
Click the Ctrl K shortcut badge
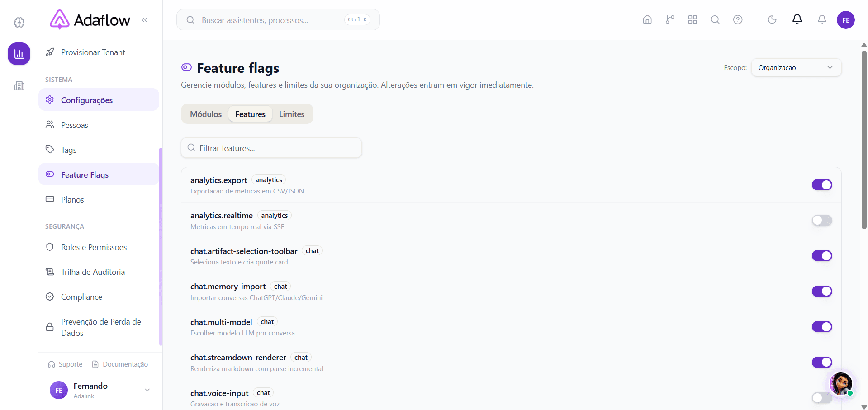click(x=357, y=19)
